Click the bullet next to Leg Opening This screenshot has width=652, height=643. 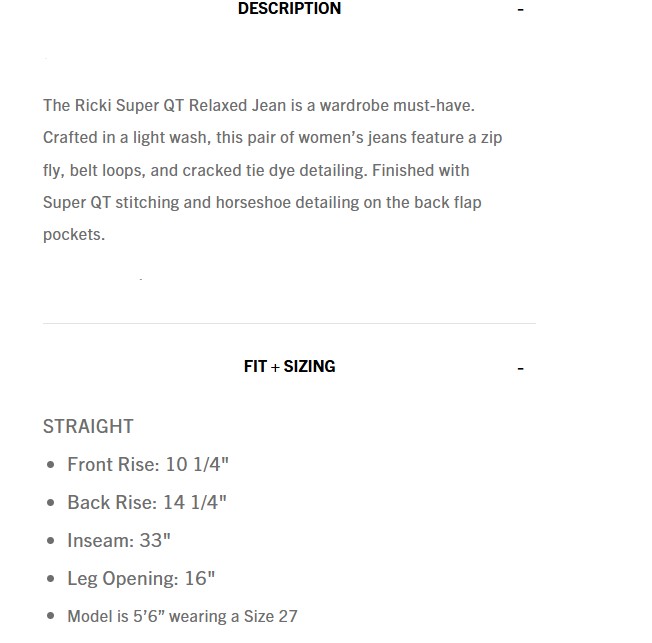[x=51, y=579]
